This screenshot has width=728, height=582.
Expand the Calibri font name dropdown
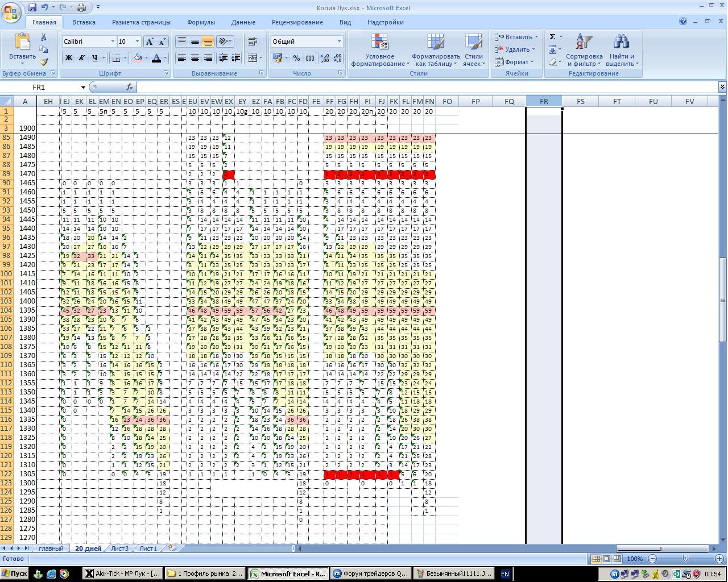click(112, 41)
